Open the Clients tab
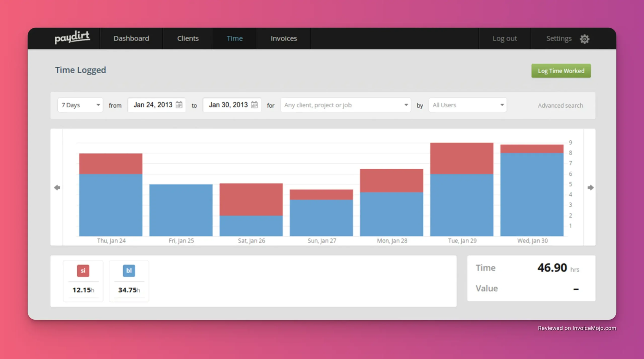Image resolution: width=644 pixels, height=359 pixels. [188, 38]
